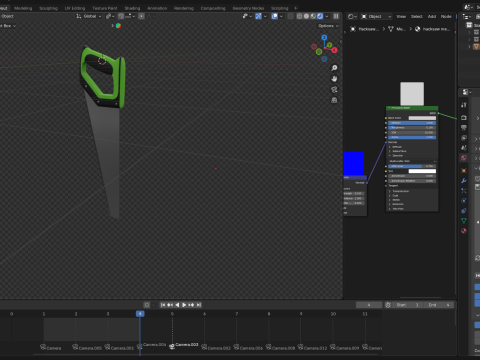Screen dimensions: 480x360
Task: Switch to the Modeling workspace tab
Action: tap(23, 8)
